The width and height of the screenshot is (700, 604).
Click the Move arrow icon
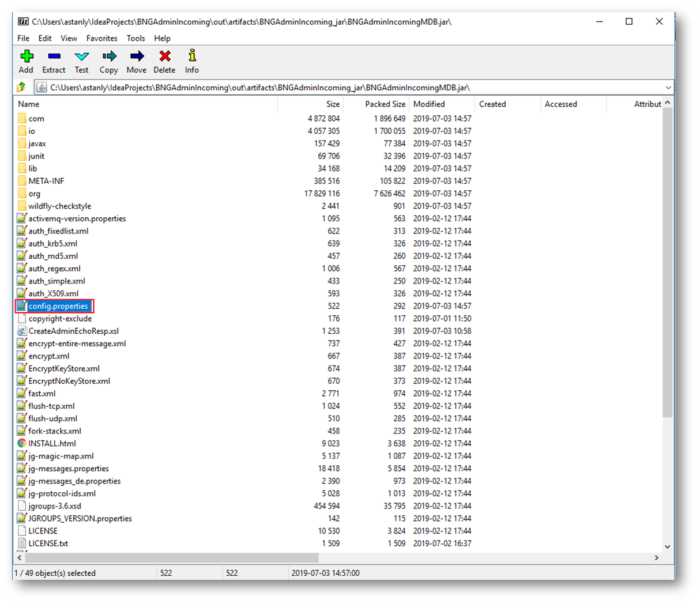coord(137,56)
